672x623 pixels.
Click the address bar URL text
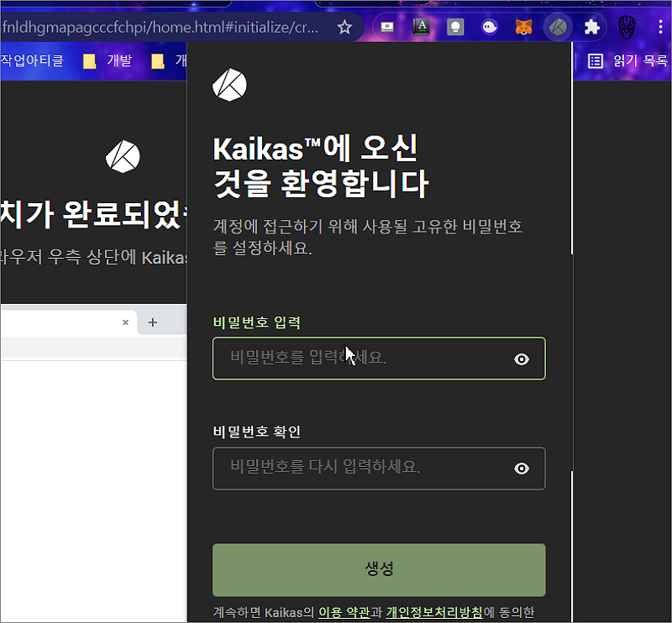pos(160,27)
